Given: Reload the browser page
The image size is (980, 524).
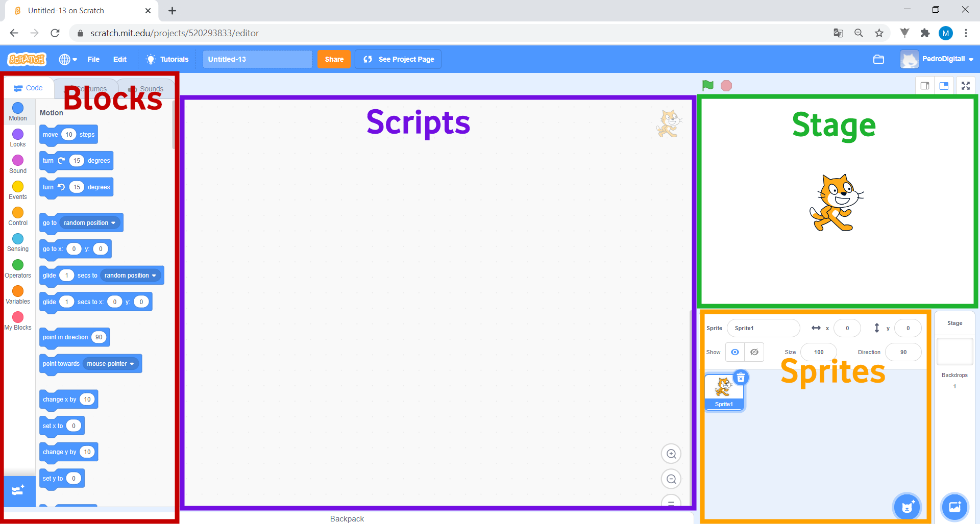Looking at the screenshot, I should (55, 33).
